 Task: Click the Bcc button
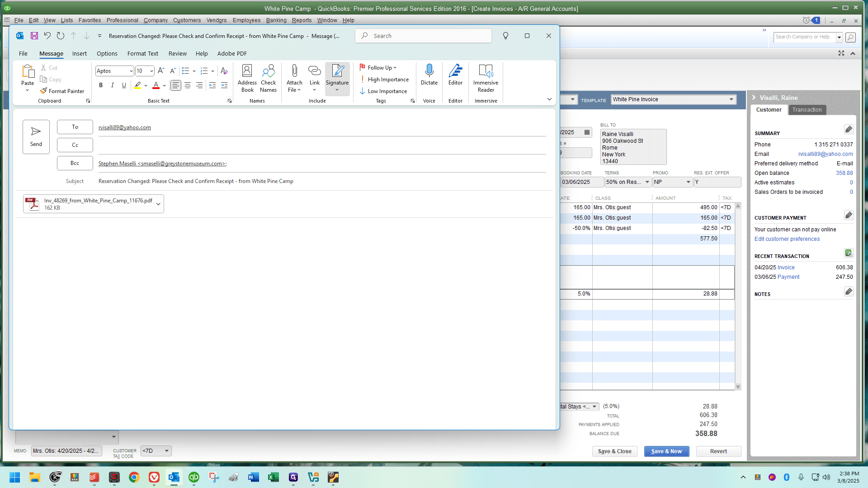(75, 163)
